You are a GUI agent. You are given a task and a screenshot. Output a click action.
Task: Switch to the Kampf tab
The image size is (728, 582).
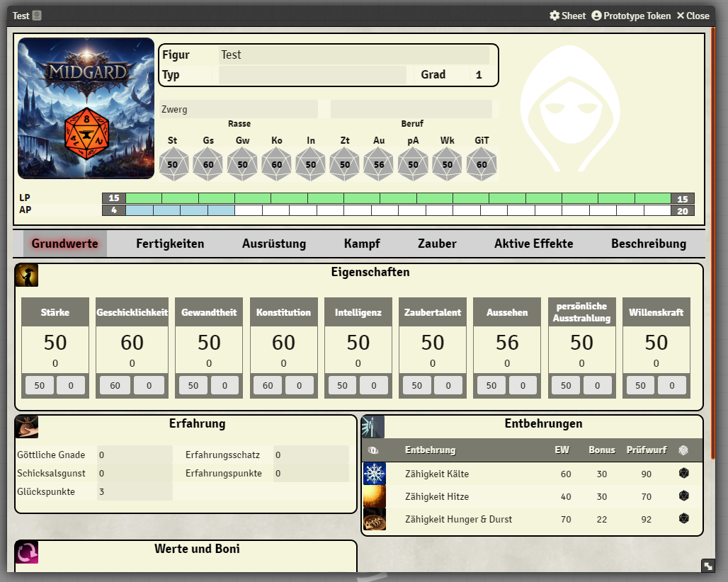click(362, 244)
